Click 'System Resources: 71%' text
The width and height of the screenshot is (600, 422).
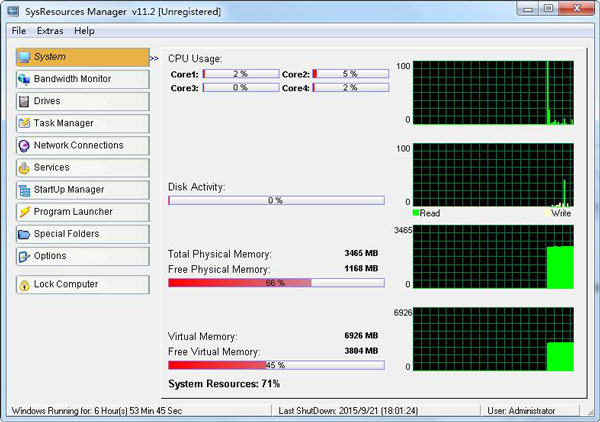pyautogui.click(x=224, y=384)
